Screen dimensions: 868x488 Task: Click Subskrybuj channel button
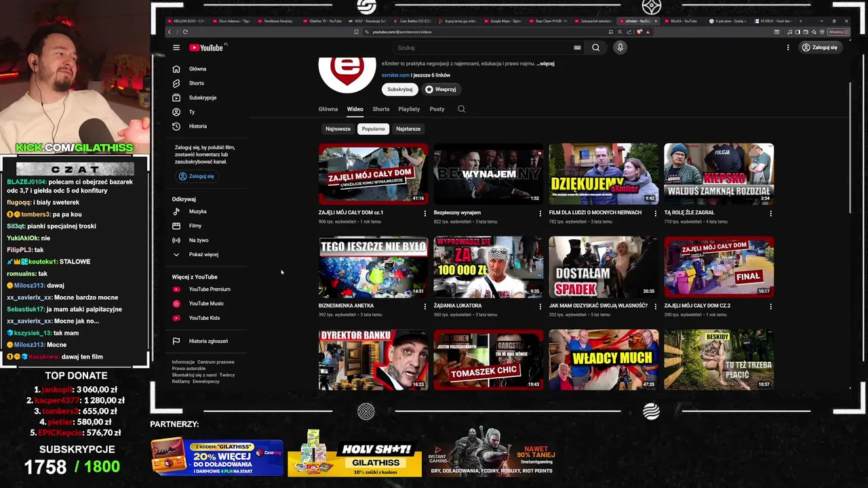[400, 89]
